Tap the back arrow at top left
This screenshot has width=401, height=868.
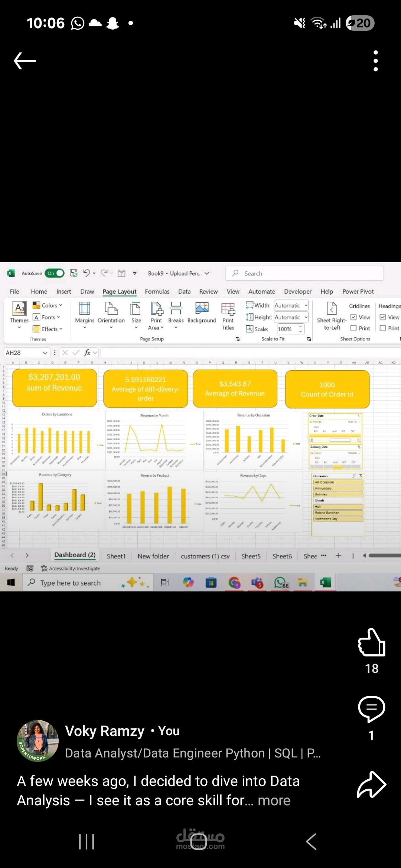coord(25,61)
